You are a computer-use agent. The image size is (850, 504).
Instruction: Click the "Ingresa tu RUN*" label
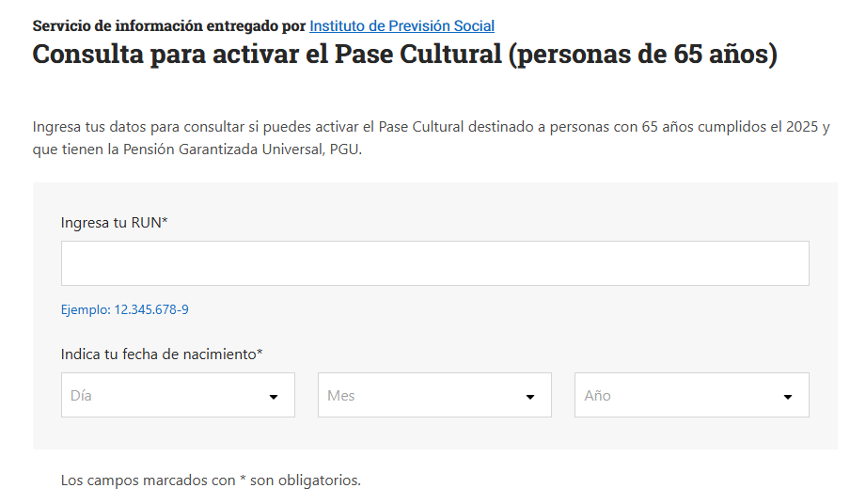(111, 223)
